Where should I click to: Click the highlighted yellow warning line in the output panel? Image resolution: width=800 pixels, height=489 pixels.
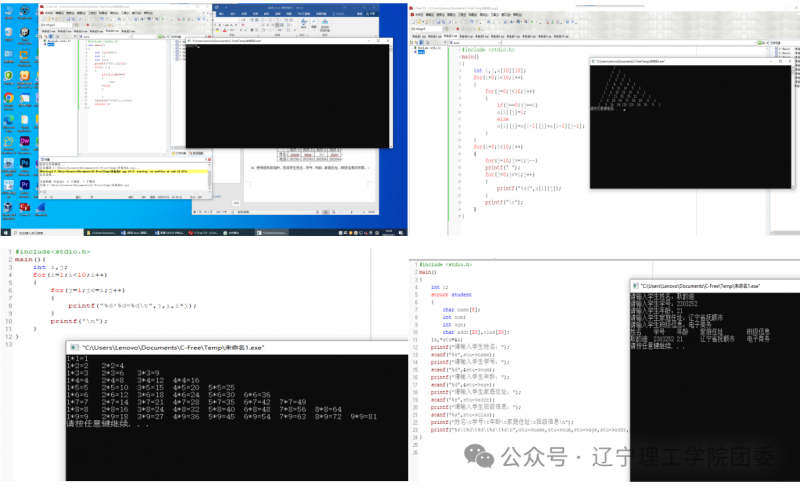point(123,171)
